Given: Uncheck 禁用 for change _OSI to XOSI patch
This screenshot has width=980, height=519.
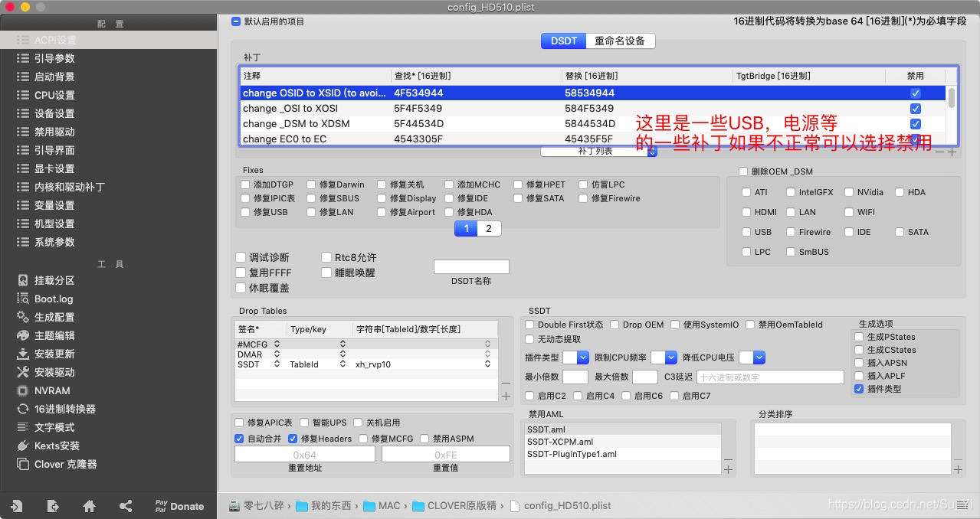Looking at the screenshot, I should coord(915,108).
